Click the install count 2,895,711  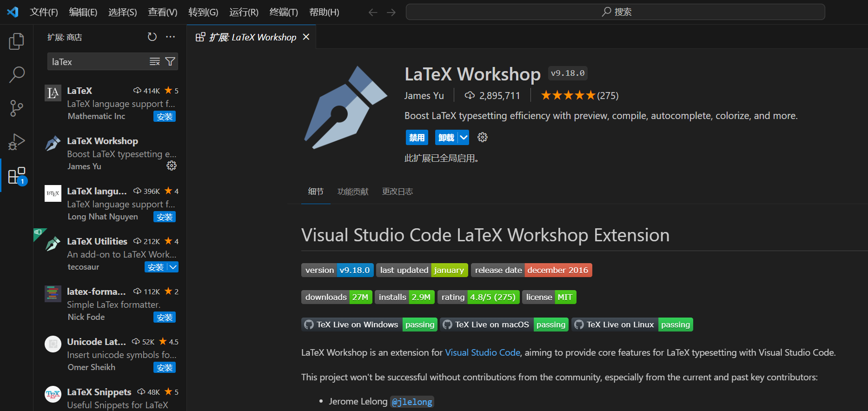tap(492, 95)
